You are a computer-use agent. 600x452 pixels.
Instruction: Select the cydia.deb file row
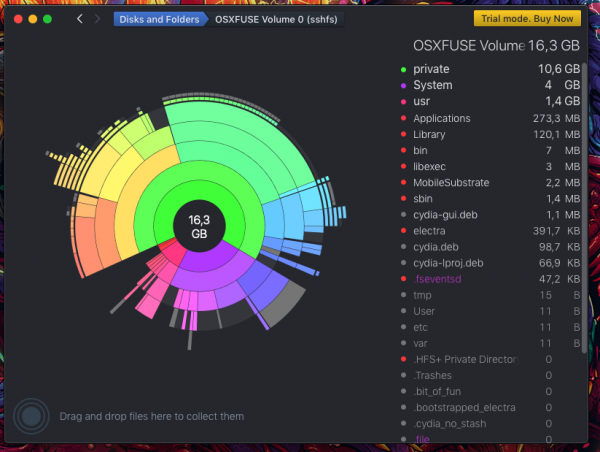(490, 247)
